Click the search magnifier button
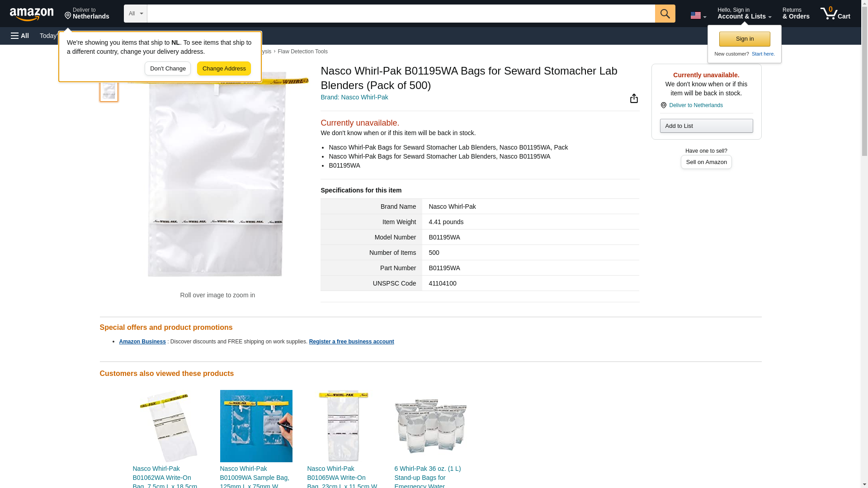The image size is (868, 488). coord(665,14)
